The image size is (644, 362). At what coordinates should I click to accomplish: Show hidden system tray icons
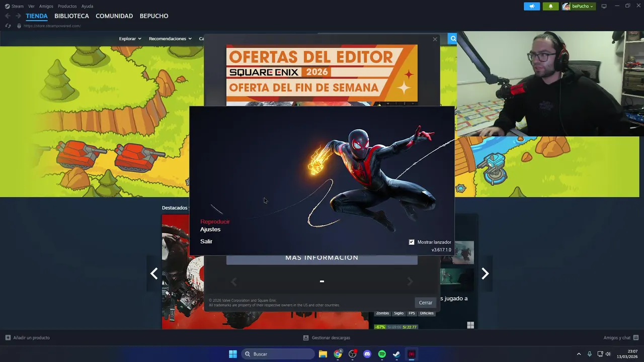coord(579,354)
